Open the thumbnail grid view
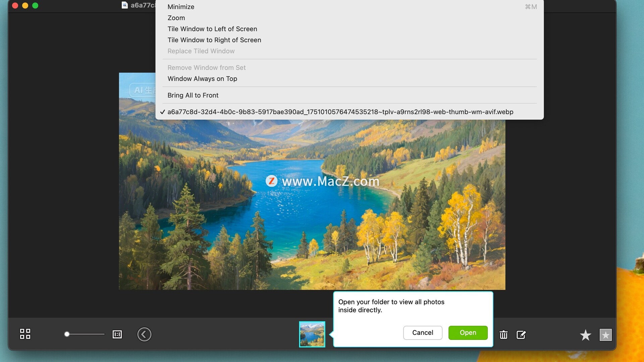 (25, 334)
